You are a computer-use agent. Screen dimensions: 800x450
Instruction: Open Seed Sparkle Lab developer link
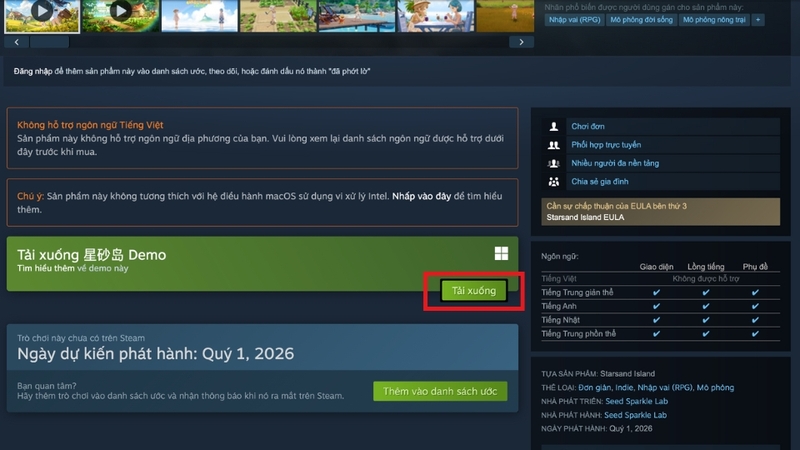(636, 402)
